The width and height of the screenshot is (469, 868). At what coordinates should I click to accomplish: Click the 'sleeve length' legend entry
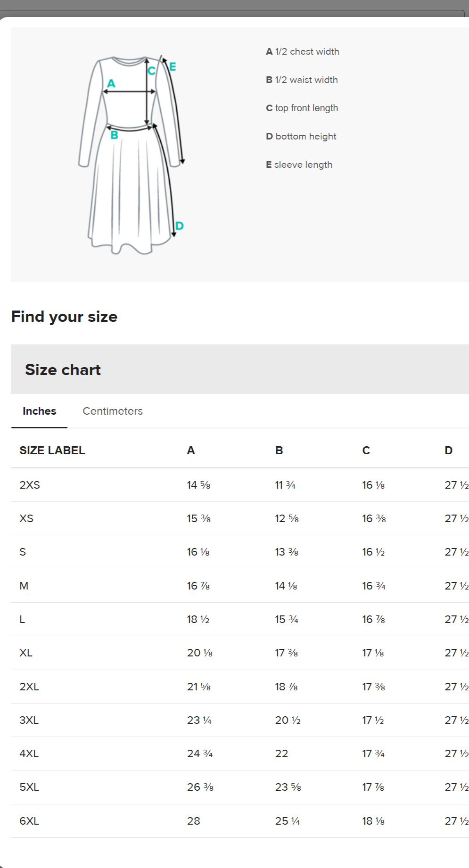[299, 164]
